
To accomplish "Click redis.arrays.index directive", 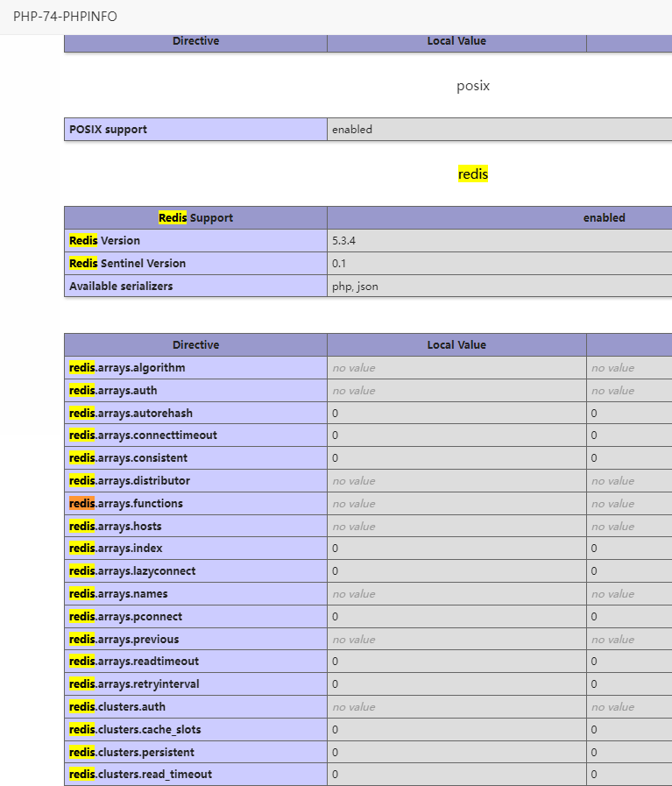I will point(116,549).
